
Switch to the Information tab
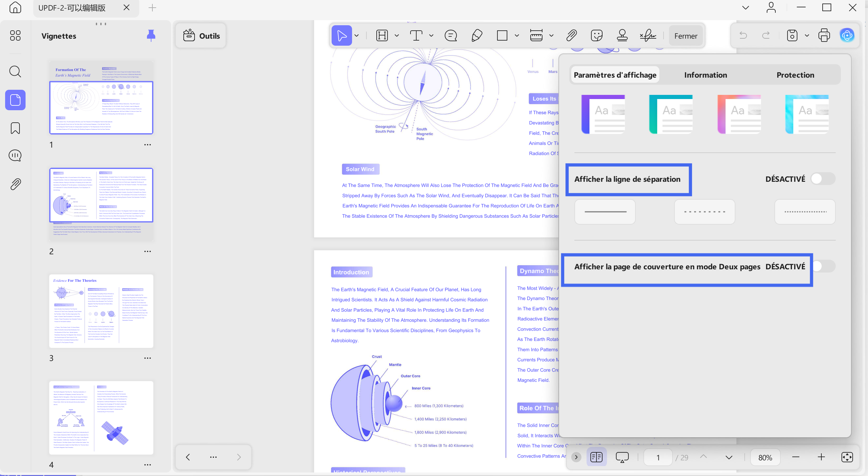click(x=705, y=75)
